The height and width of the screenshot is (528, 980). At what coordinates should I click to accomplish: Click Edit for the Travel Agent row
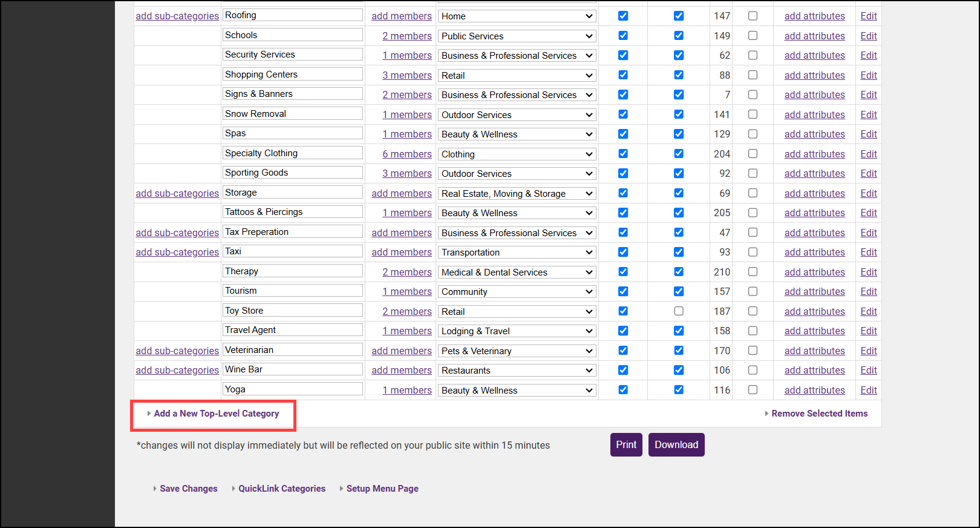[x=869, y=331]
